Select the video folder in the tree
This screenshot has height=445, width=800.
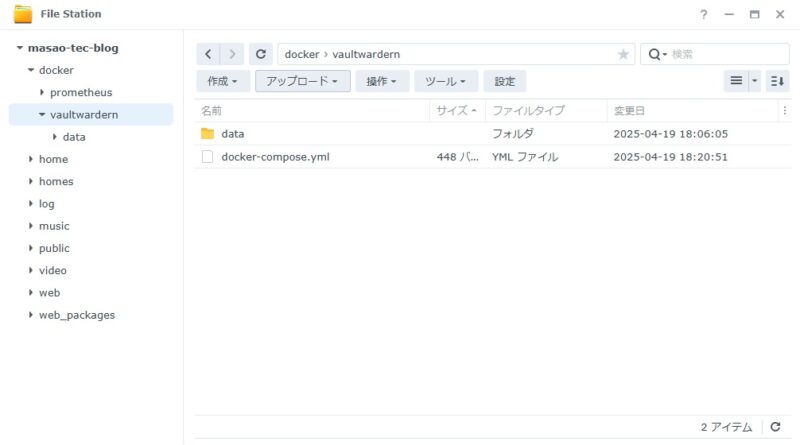pyautogui.click(x=53, y=270)
